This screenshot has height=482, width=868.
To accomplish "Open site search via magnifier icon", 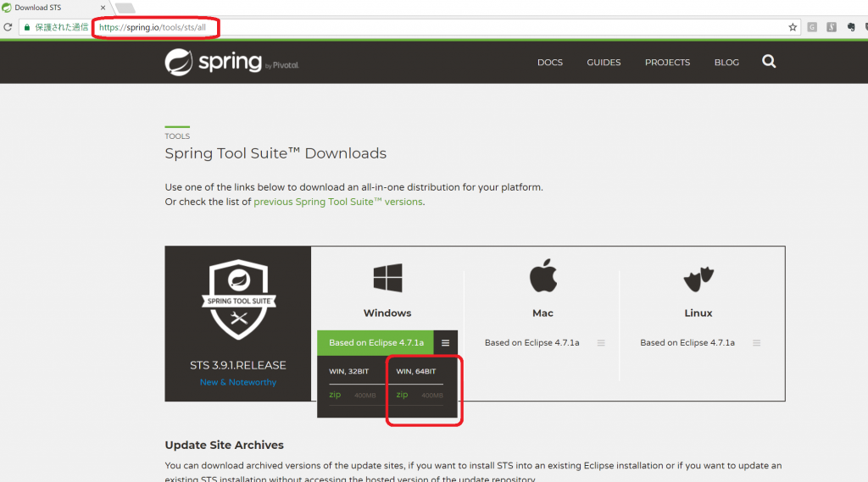I will pos(769,62).
